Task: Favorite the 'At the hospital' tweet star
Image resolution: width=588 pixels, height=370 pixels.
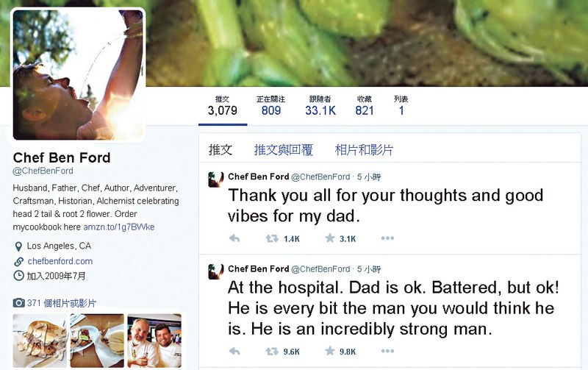Action: pyautogui.click(x=330, y=351)
